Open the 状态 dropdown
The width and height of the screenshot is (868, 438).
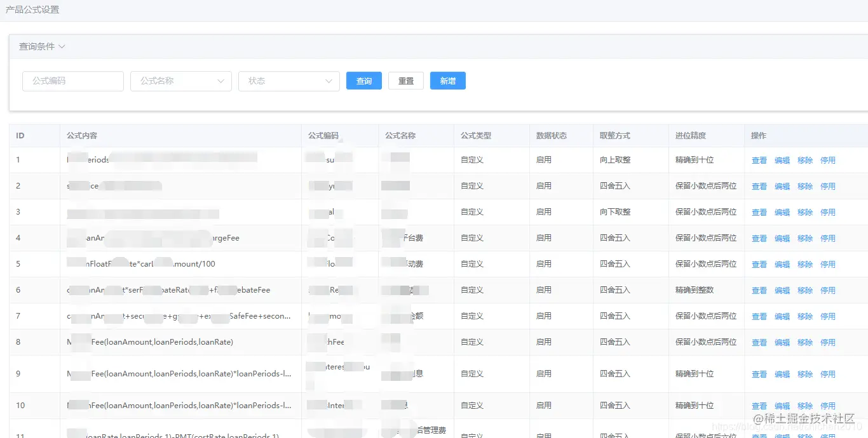tap(289, 81)
